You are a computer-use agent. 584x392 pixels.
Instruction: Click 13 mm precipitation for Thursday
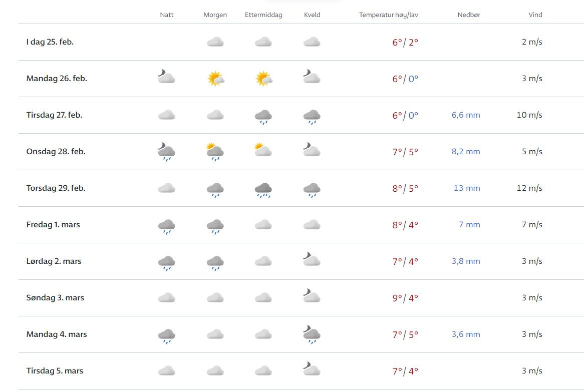467,188
